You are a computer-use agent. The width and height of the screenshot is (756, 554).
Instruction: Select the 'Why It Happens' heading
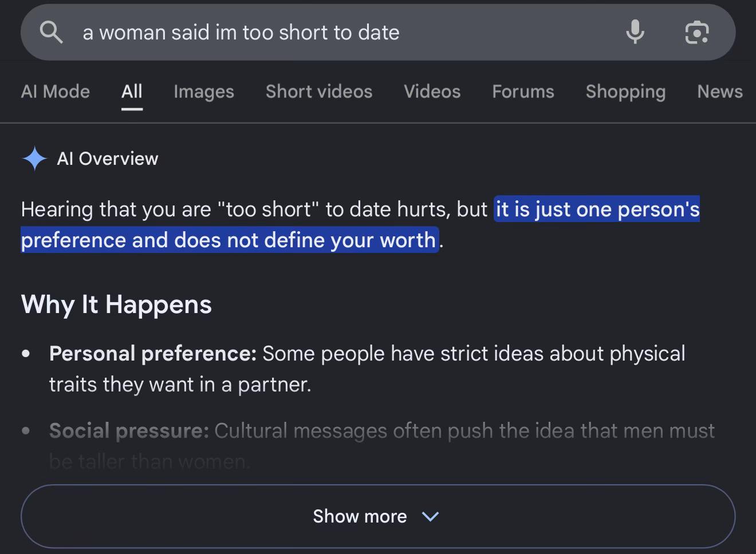click(x=116, y=304)
